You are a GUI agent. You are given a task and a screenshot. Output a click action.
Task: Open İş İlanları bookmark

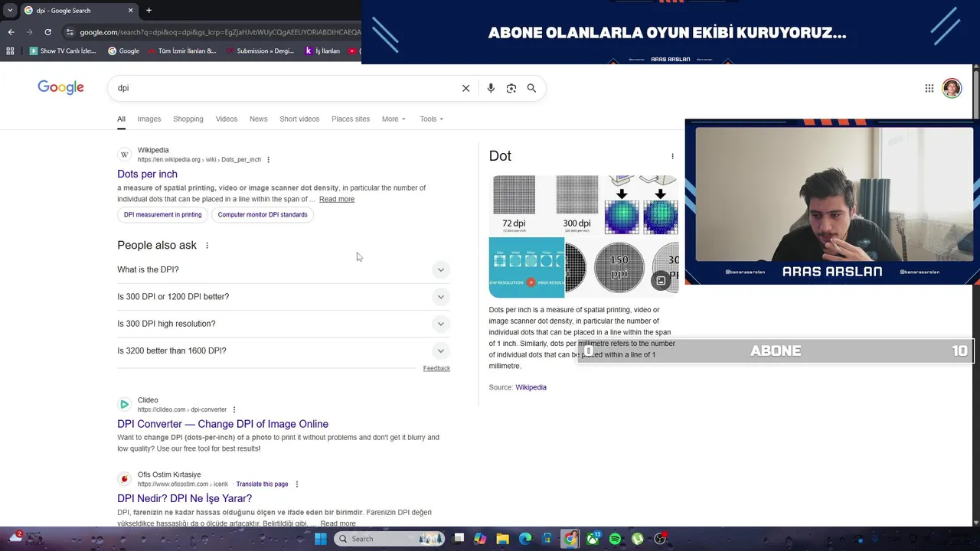[322, 51]
